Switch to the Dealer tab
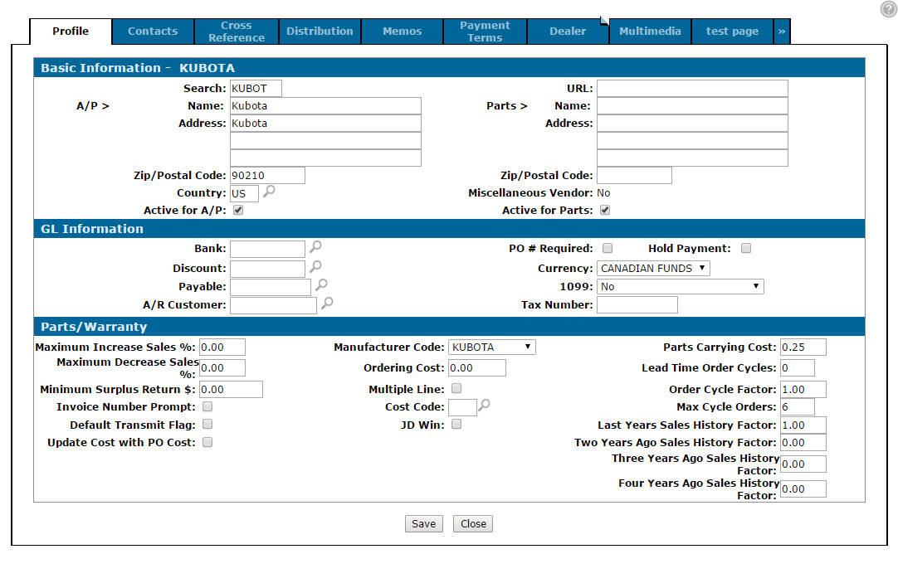Screen dimensions: 898x588 [568, 32]
